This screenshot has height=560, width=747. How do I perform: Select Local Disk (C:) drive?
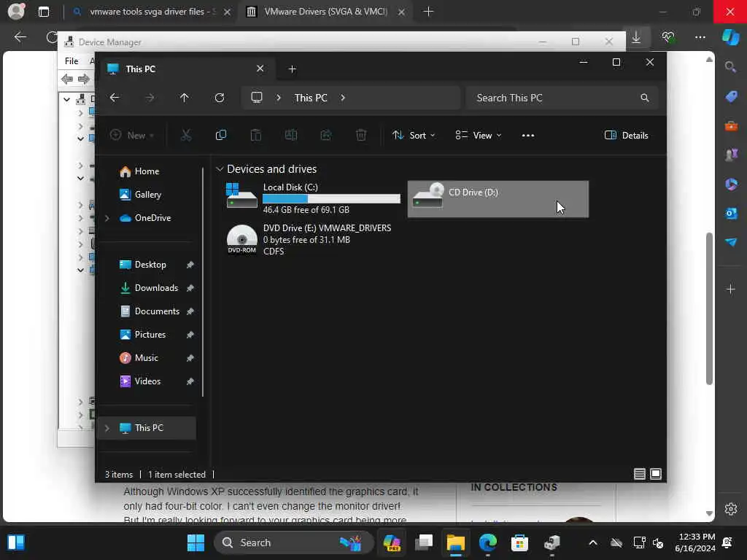pos(313,198)
